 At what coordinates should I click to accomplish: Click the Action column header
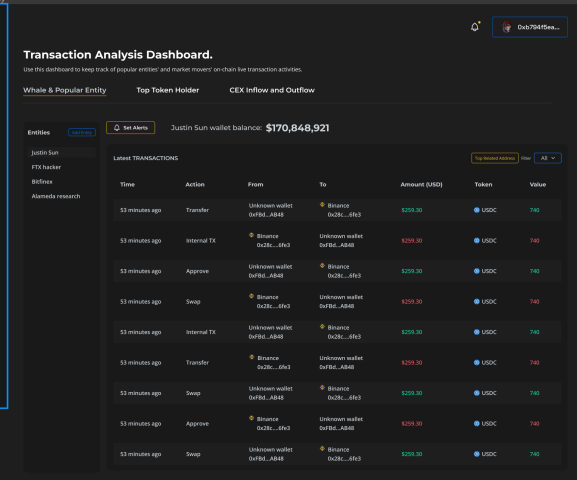[x=195, y=184]
